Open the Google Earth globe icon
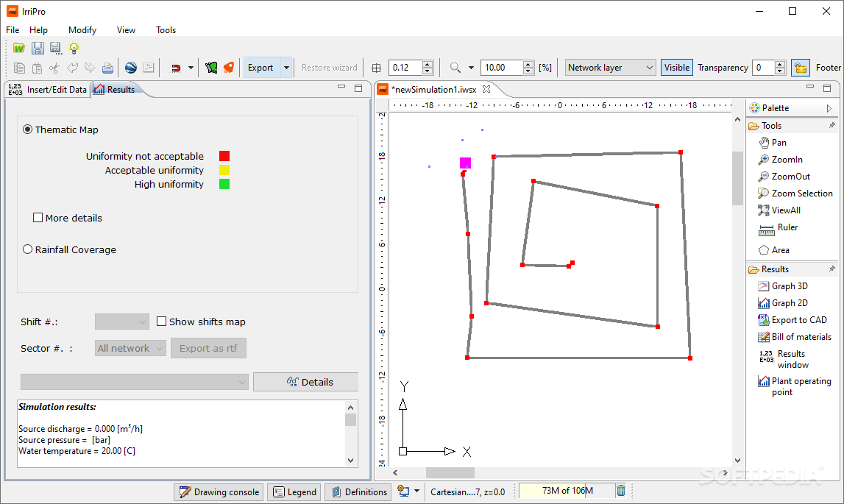Image resolution: width=844 pixels, height=504 pixels. (131, 68)
